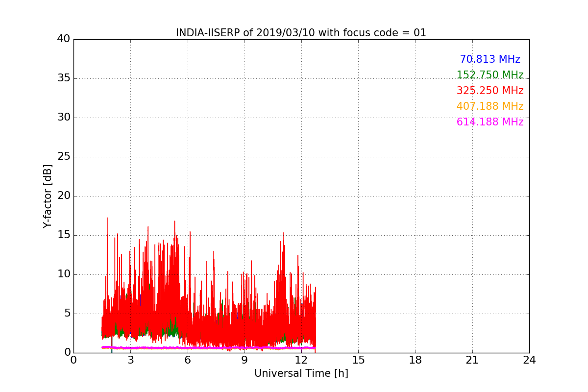This screenshot has width=588, height=392.
Task: Click y-axis tick label '40'
Action: 64,39
